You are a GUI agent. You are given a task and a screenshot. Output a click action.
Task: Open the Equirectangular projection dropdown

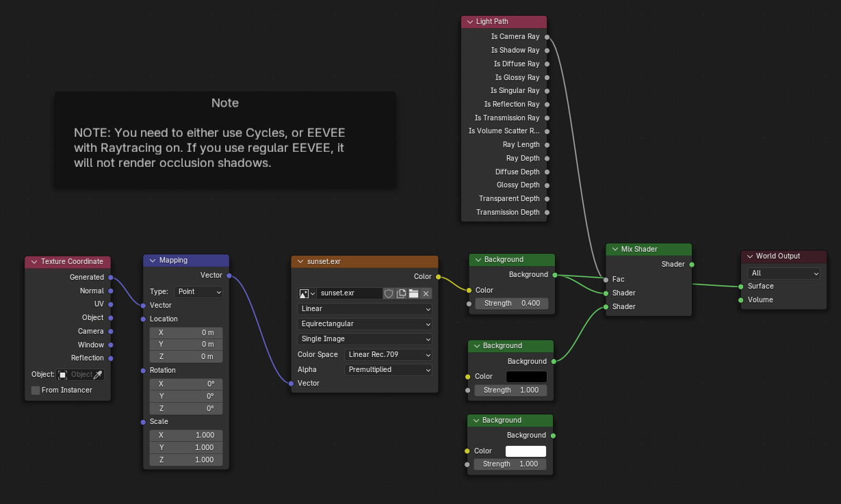365,324
